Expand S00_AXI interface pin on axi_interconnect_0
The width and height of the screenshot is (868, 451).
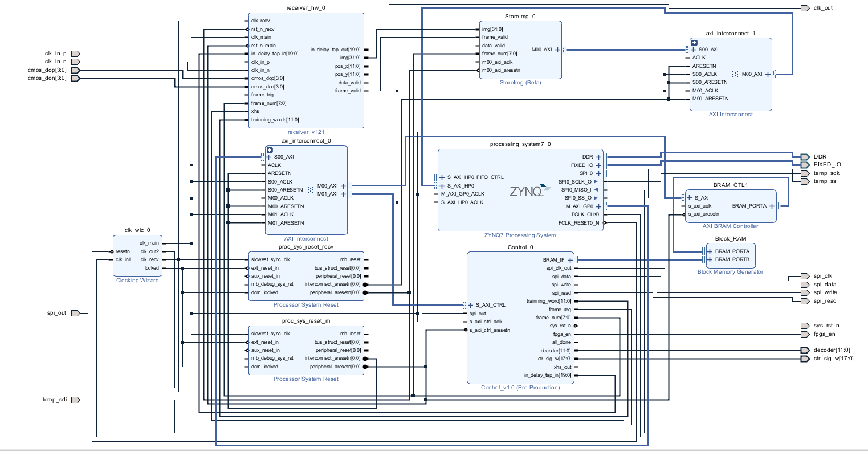[x=269, y=157]
